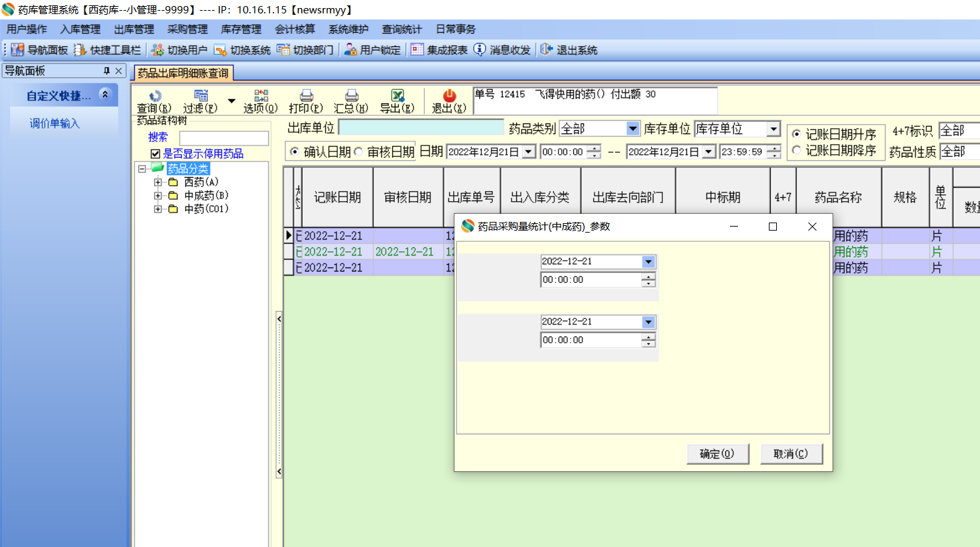Open the 系统维护 menu
Viewport: 980px width, 547px height.
[349, 29]
